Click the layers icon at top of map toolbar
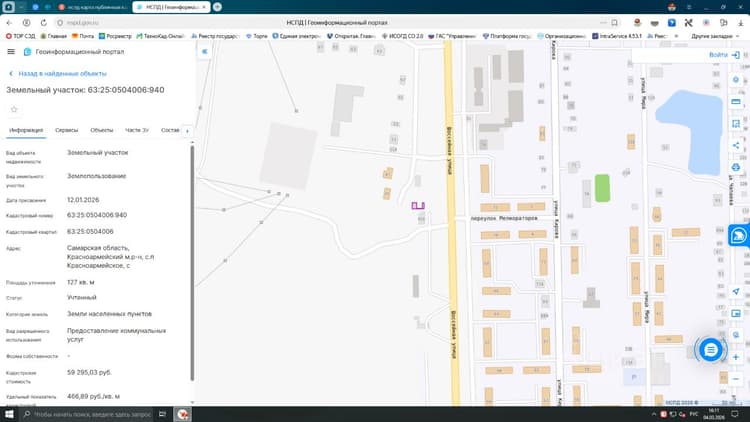This screenshot has width=750, height=422. 736,80
